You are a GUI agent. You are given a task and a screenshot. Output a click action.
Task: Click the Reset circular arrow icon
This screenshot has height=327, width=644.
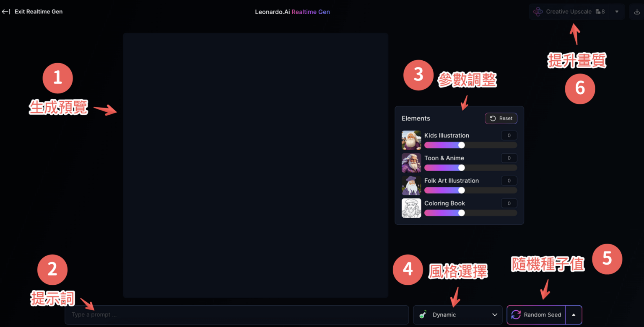pyautogui.click(x=493, y=118)
